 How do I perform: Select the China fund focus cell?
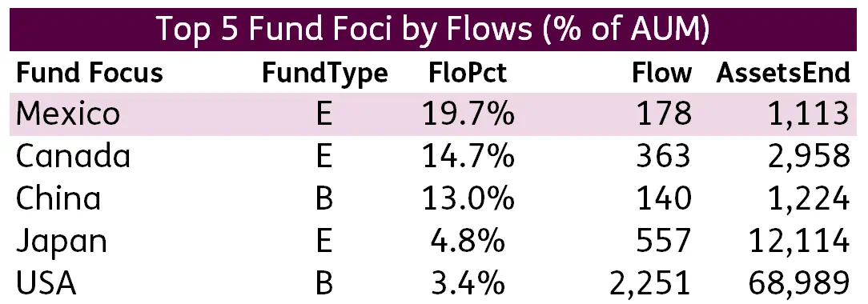pyautogui.click(x=58, y=199)
